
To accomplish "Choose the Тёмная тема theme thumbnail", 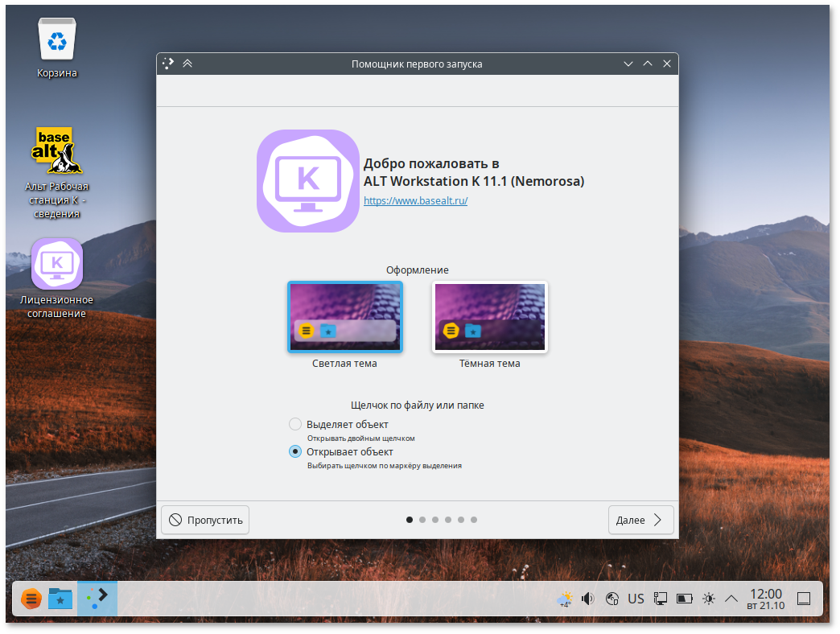I will 489,317.
